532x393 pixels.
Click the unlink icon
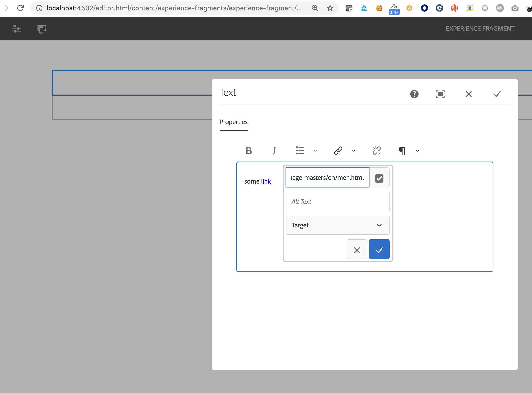point(377,151)
